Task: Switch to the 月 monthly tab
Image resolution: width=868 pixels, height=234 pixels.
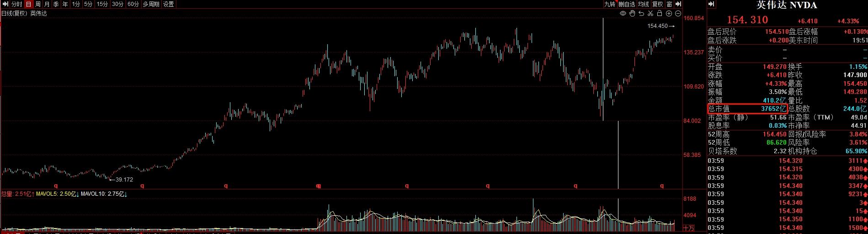Action: pyautogui.click(x=47, y=4)
